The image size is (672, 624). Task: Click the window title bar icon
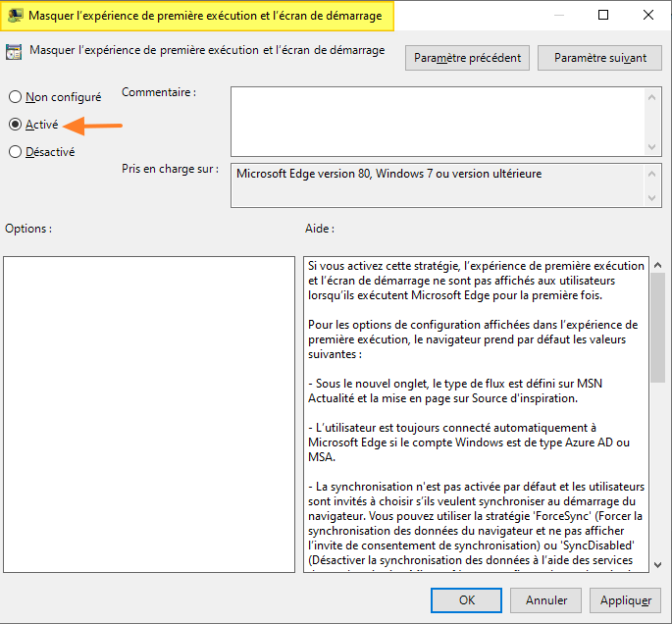point(15,16)
